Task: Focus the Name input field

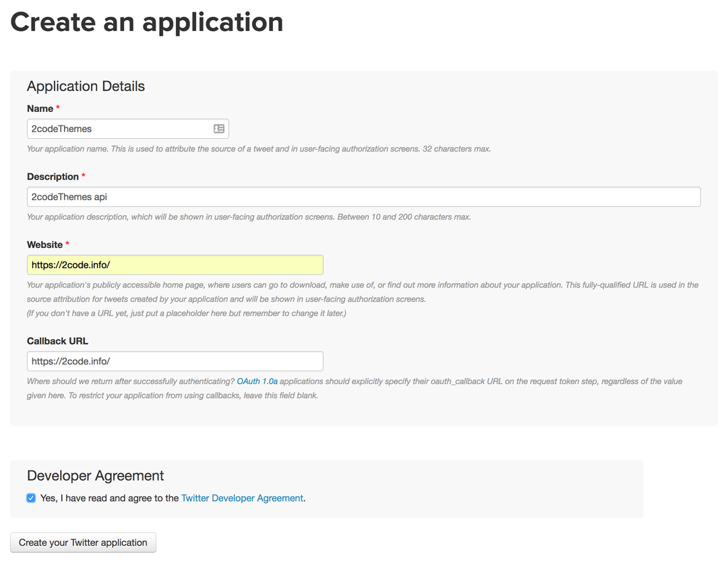Action: (x=127, y=129)
